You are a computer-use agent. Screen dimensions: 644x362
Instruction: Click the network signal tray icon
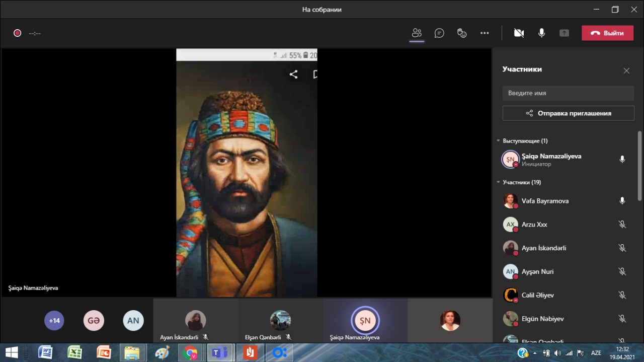point(569,353)
